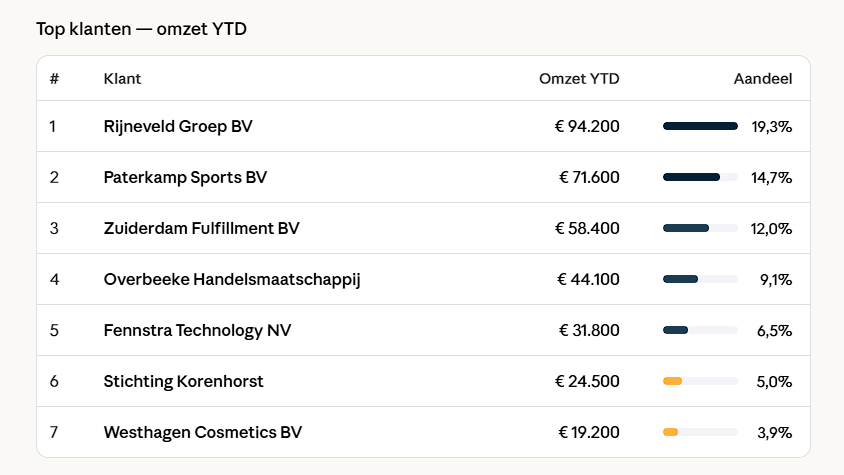Click the 9,1% share percentage

(x=775, y=279)
